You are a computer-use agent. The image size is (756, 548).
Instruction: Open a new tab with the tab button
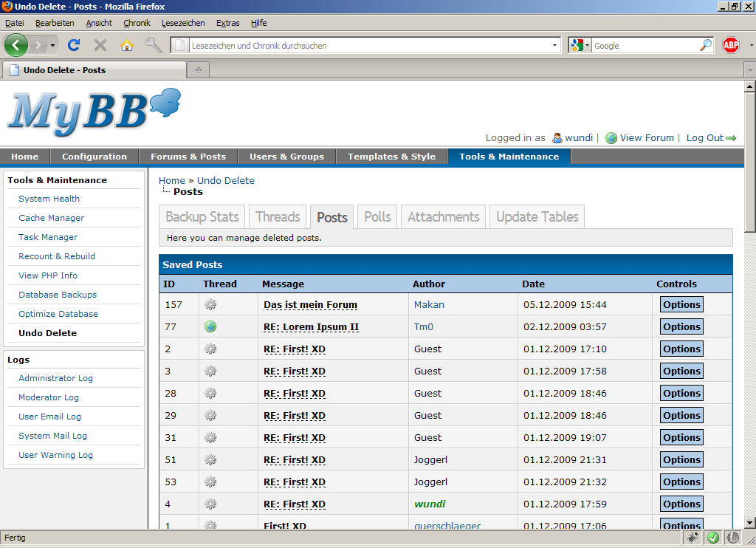pos(198,70)
